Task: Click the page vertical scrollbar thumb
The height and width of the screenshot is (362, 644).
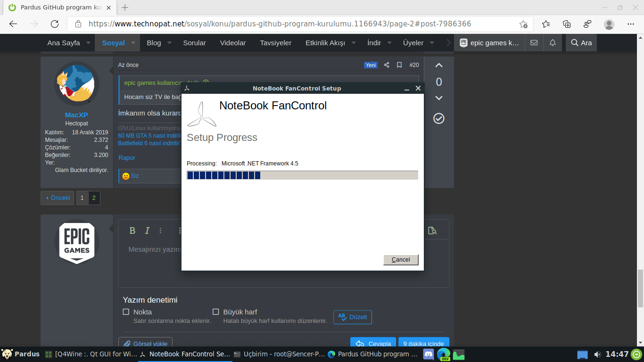Action: point(640,288)
